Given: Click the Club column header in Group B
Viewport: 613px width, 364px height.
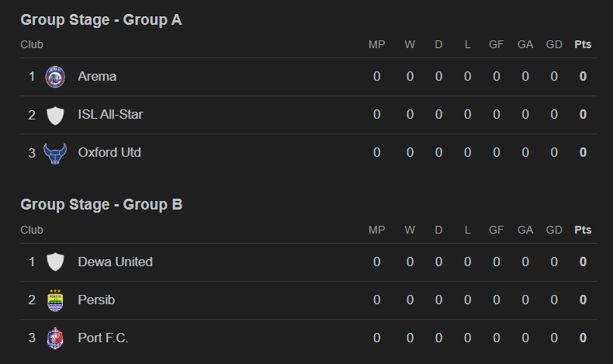Looking at the screenshot, I should (x=32, y=230).
